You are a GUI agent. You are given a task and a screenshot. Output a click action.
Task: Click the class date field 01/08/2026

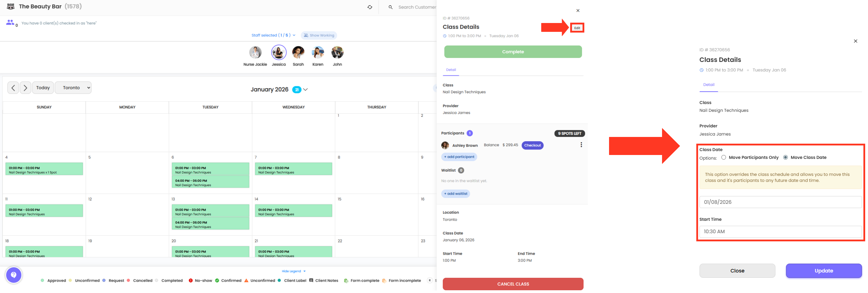pyautogui.click(x=780, y=202)
